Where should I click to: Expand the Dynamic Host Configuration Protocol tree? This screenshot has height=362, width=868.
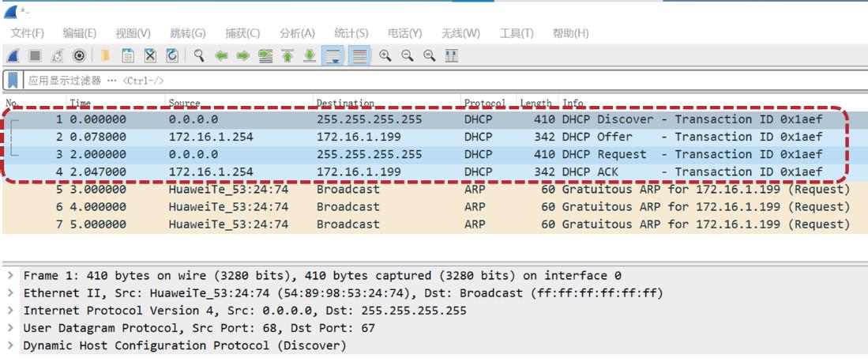click(x=10, y=345)
